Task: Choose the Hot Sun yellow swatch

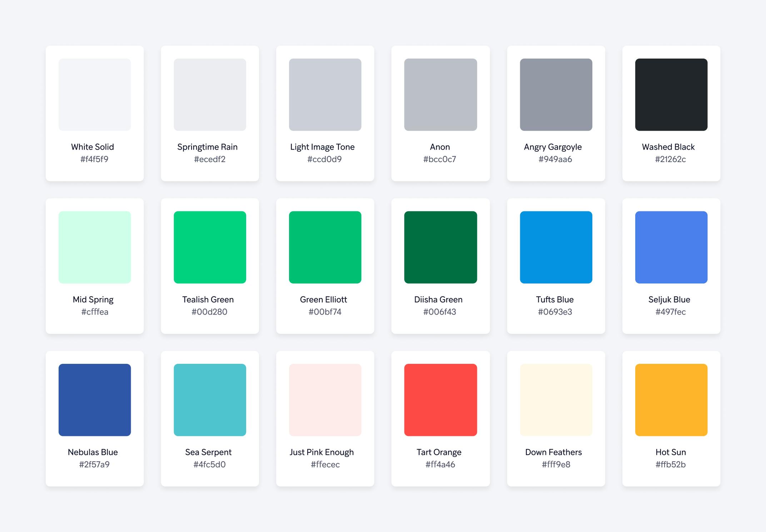Action: [x=671, y=400]
